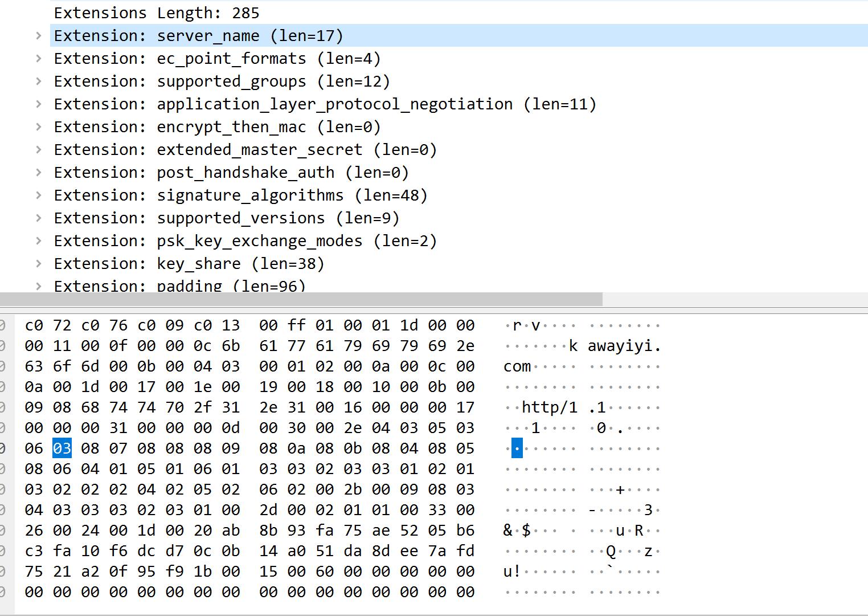Expand the signature_algorithms extension chevron

click(x=38, y=195)
